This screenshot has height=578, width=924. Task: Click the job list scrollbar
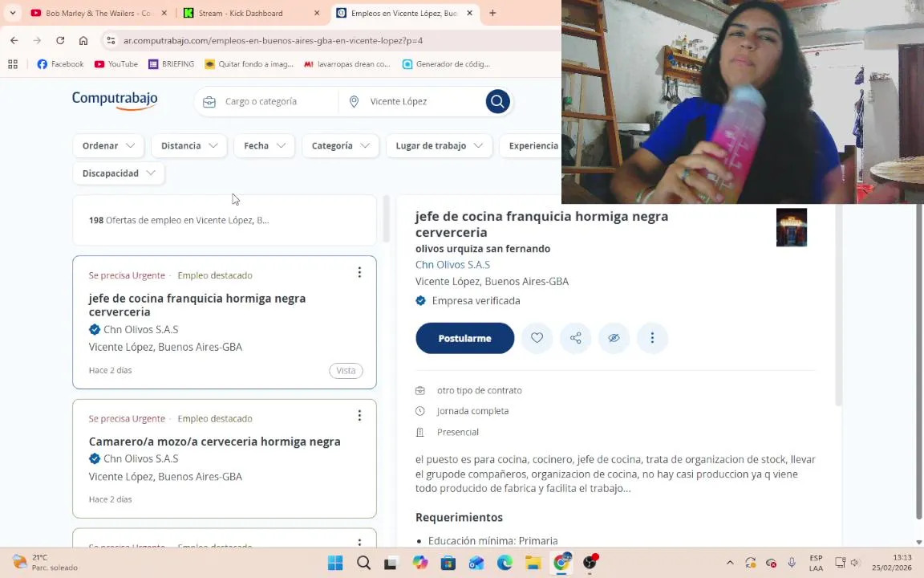tap(387, 218)
